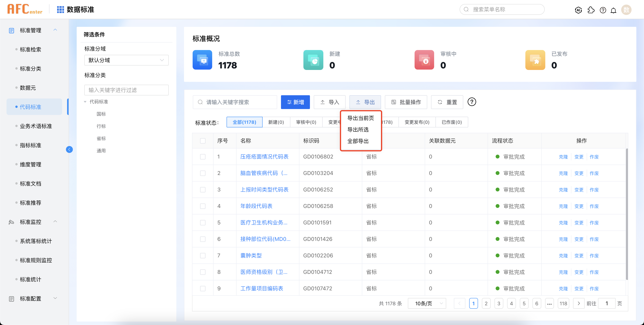The image size is (644, 325).
Task: Toggle select-all checkbox in table header
Action: 203,141
